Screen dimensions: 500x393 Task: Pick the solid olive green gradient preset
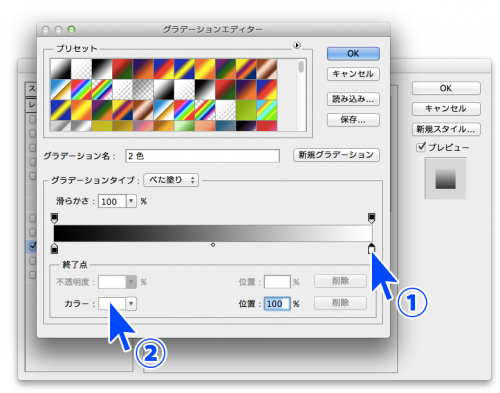click(246, 110)
